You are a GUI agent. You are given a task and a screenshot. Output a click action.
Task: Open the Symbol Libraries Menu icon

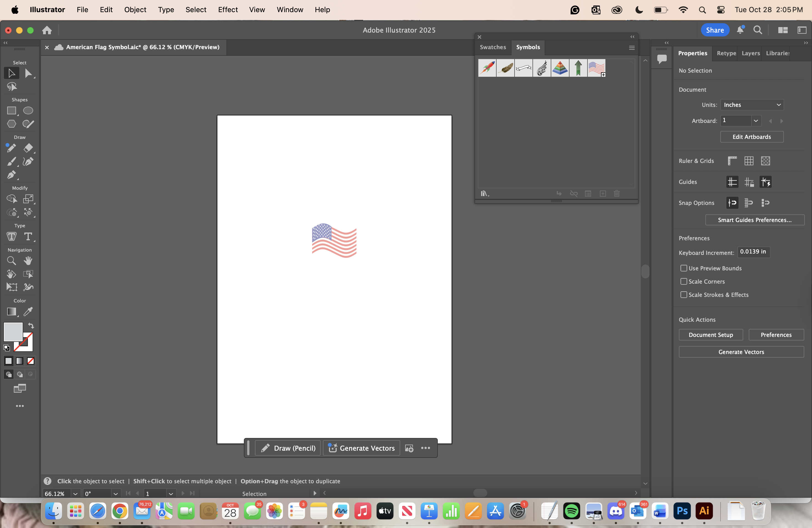(x=484, y=194)
